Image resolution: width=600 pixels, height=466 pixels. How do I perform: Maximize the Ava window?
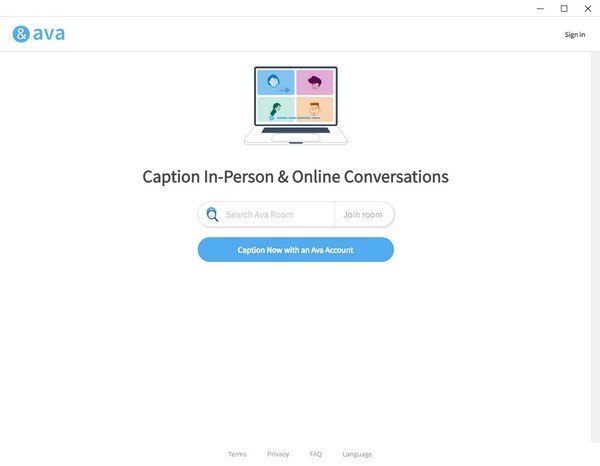pyautogui.click(x=564, y=8)
